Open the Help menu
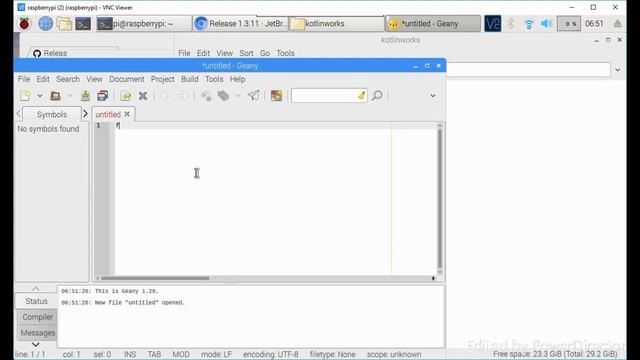 pos(238,79)
